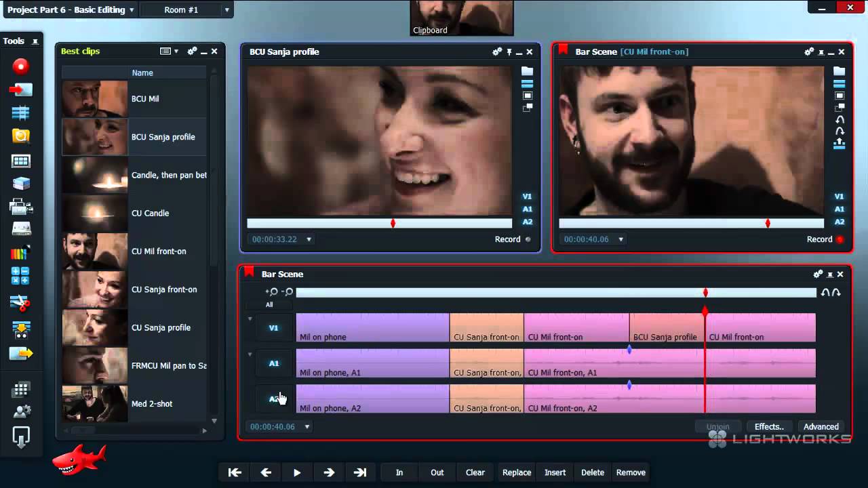The width and height of the screenshot is (868, 488).
Task: Toggle V1 track in timeline
Action: coord(274,328)
